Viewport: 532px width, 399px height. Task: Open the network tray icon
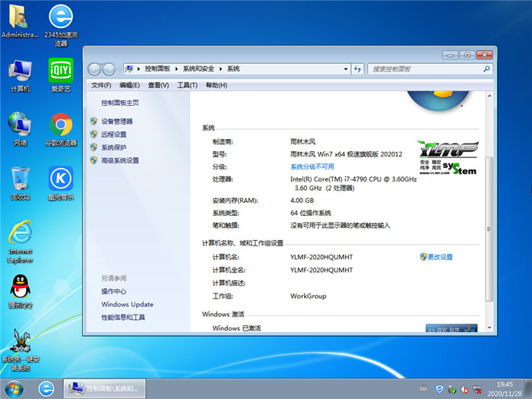point(477,389)
